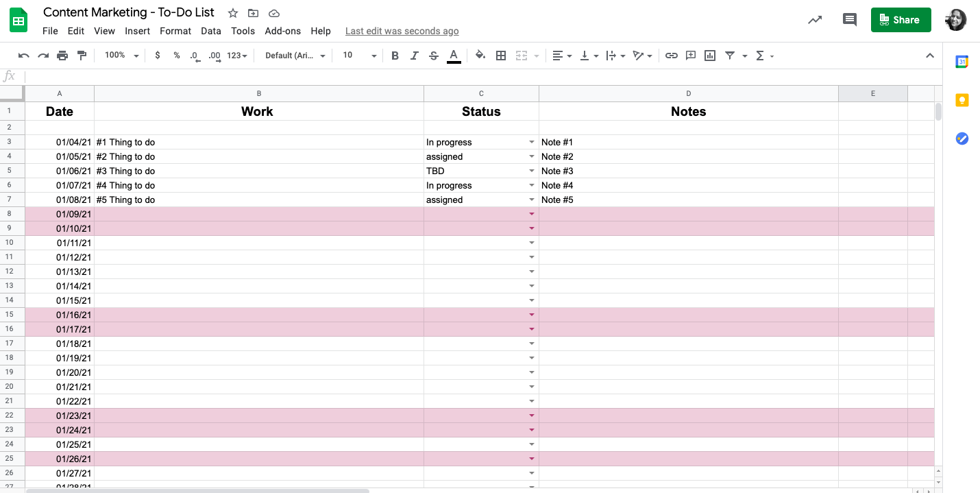The height and width of the screenshot is (493, 980).
Task: Expand status dropdown for #1 Thing to do
Action: 532,143
